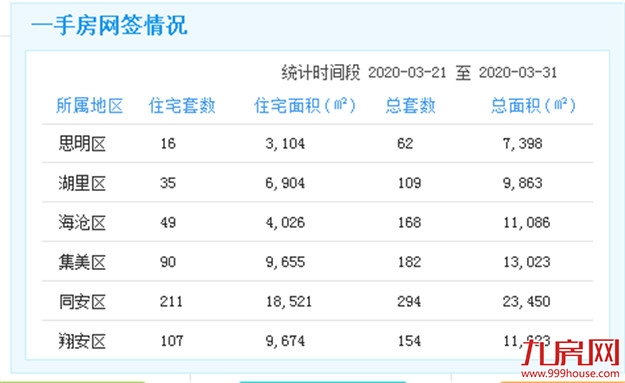Viewport: 625px width, 383px height.
Task: Select the value 3,104 in 思明区 row
Action: 285,144
